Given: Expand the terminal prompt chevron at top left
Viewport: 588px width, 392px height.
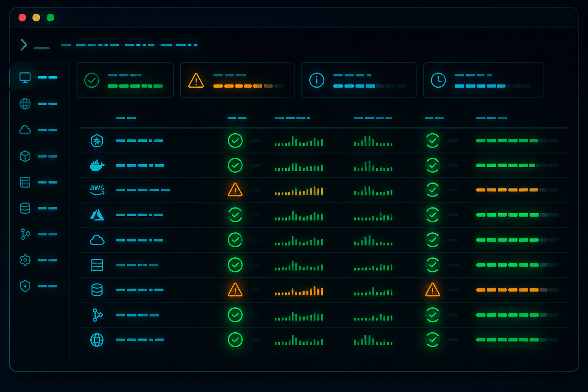Looking at the screenshot, I should point(24,45).
